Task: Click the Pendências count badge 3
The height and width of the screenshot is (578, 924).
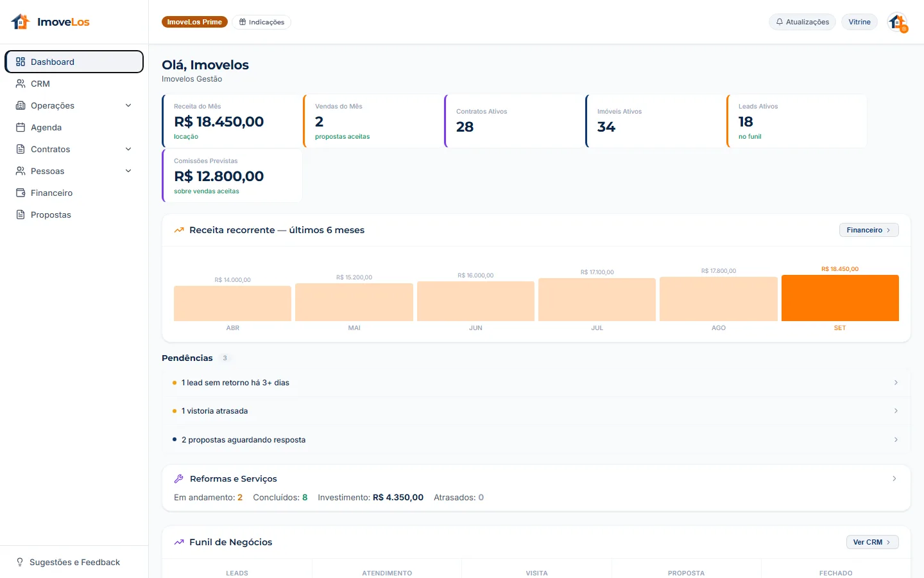Action: pos(225,358)
